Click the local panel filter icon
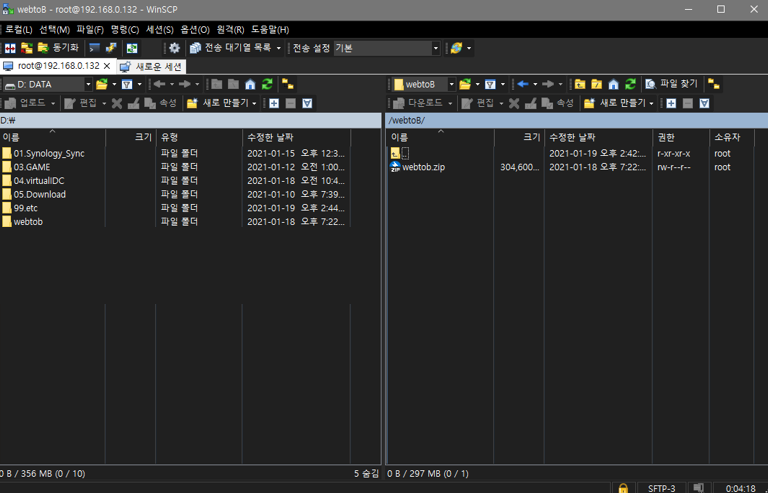The height and width of the screenshot is (493, 768). click(127, 85)
